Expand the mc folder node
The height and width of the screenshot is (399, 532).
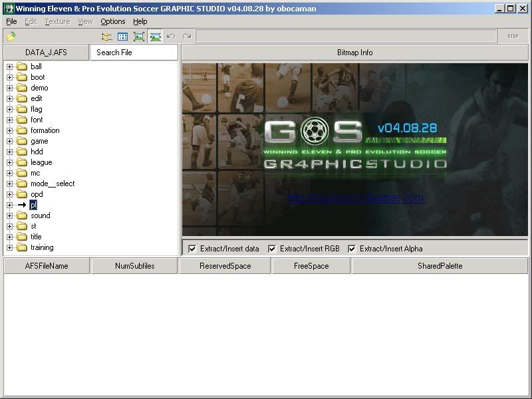[x=9, y=173]
